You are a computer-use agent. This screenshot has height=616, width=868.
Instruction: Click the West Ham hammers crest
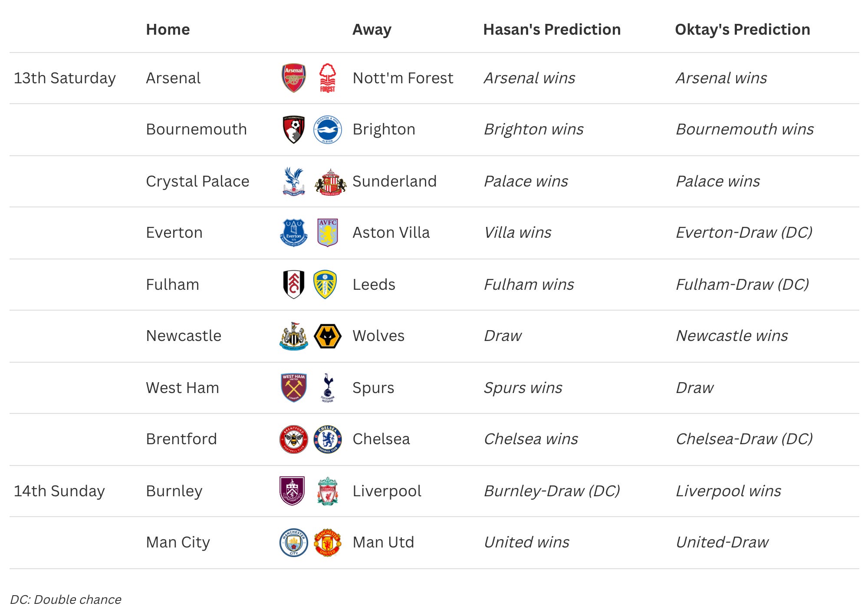point(294,387)
